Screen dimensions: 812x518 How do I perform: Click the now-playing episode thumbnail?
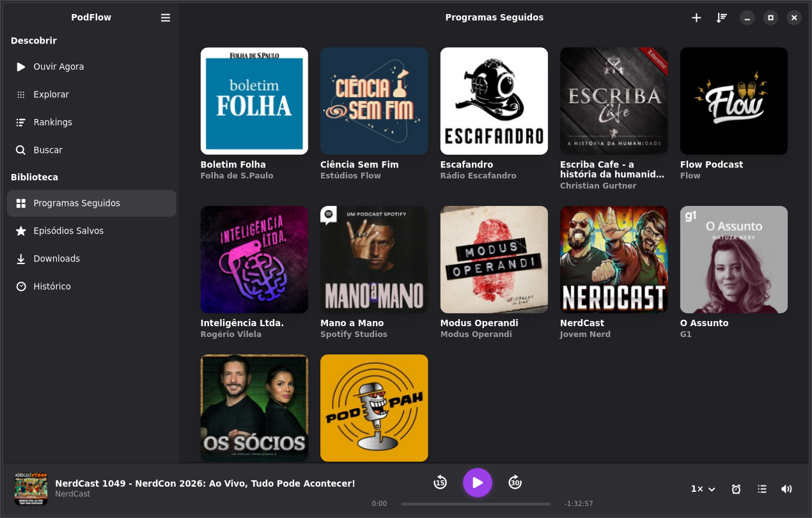click(x=31, y=489)
